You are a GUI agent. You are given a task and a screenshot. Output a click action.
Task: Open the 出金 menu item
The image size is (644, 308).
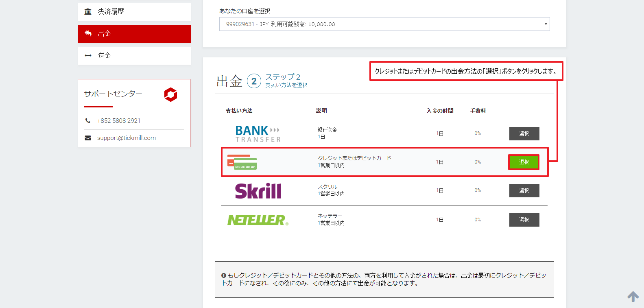(x=134, y=34)
